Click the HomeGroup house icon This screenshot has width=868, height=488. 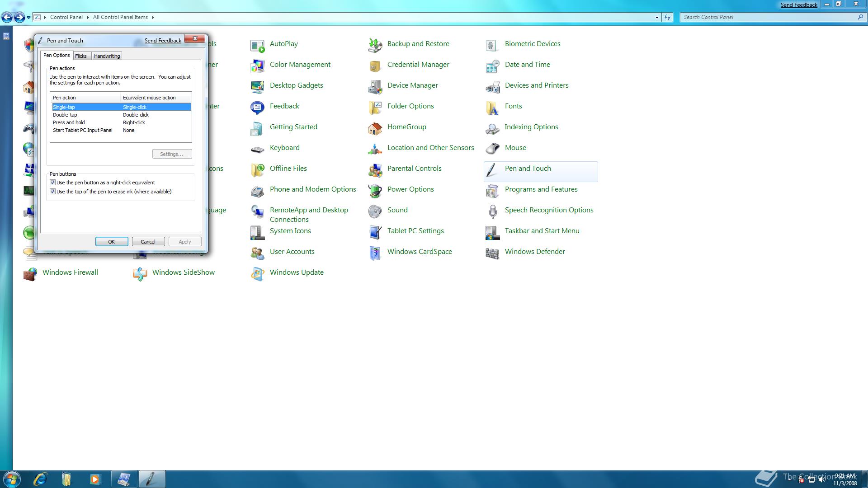click(375, 129)
